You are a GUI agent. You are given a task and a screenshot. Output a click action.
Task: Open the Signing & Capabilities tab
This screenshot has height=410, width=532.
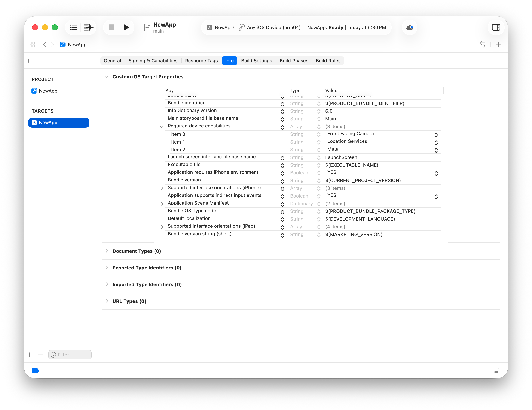point(153,61)
